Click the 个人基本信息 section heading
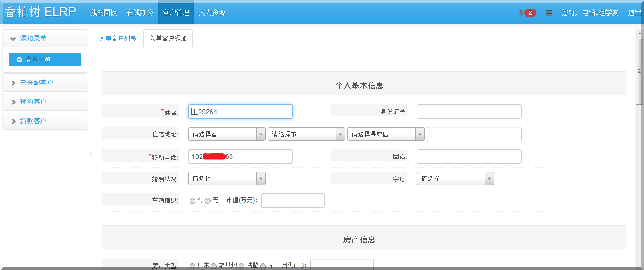This screenshot has height=270, width=644. [x=360, y=86]
